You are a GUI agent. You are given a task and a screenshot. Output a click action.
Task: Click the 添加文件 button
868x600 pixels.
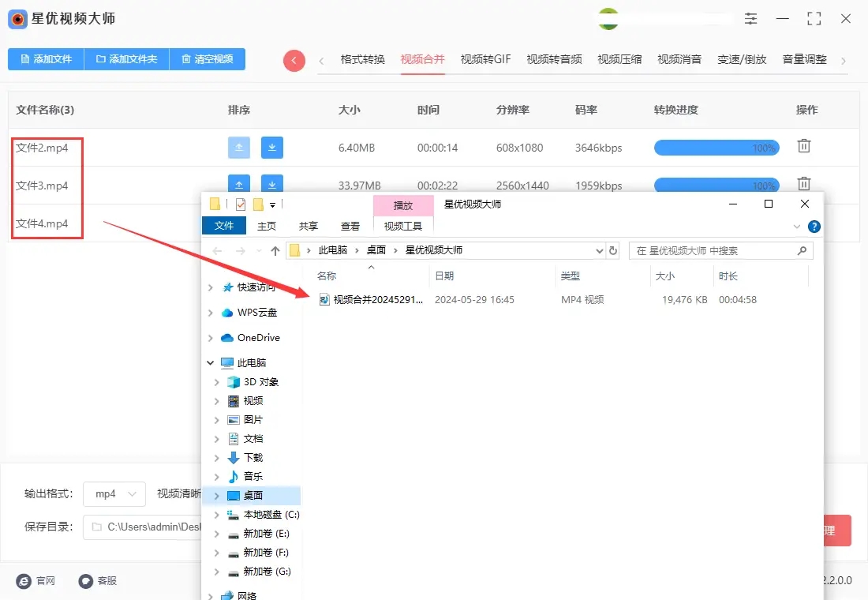coord(46,59)
